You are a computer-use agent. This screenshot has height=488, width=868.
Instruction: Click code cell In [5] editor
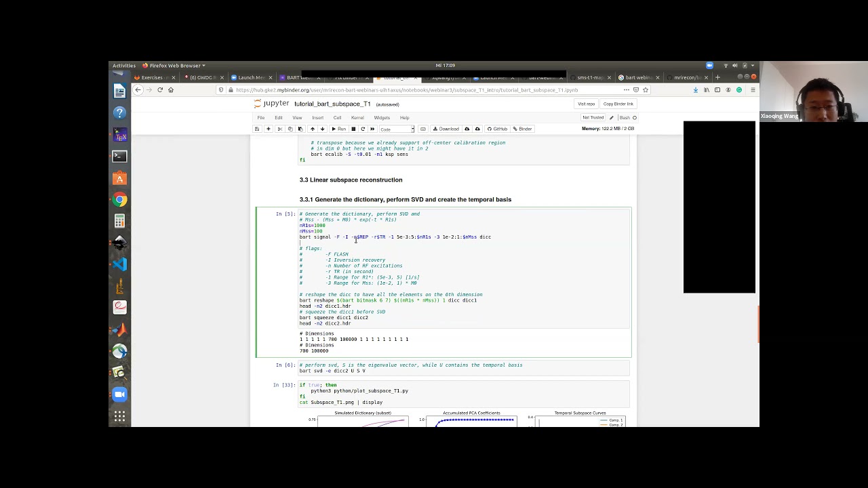point(465,268)
